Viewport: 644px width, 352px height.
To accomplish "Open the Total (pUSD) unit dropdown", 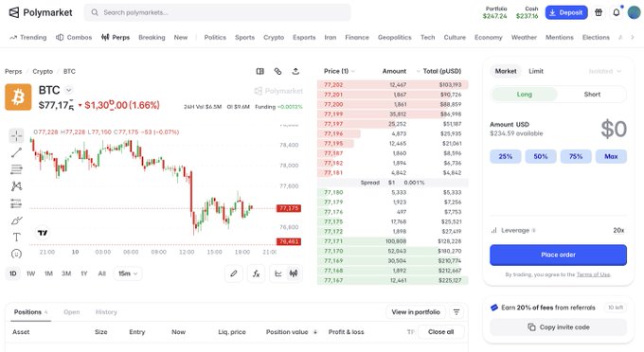I will tap(438, 71).
